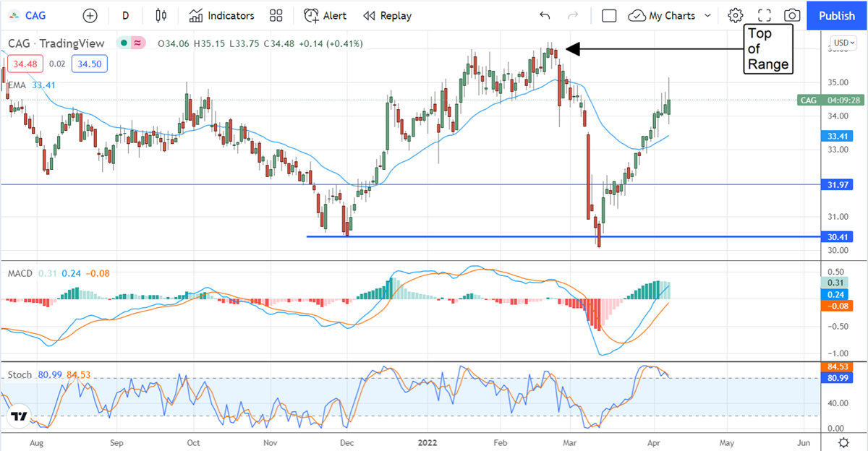Open chart settings gear

(x=736, y=15)
